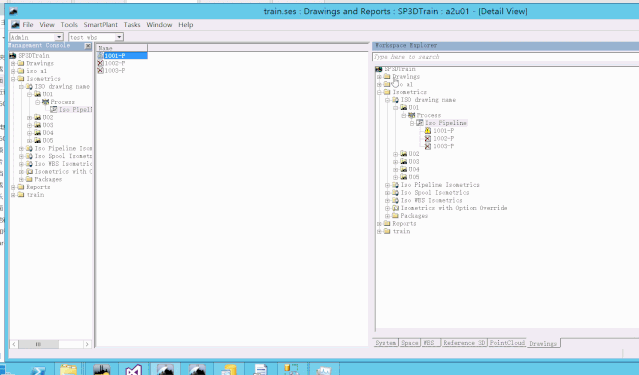Open the Tools menu
Screen dimensions: 639x375
(69, 25)
